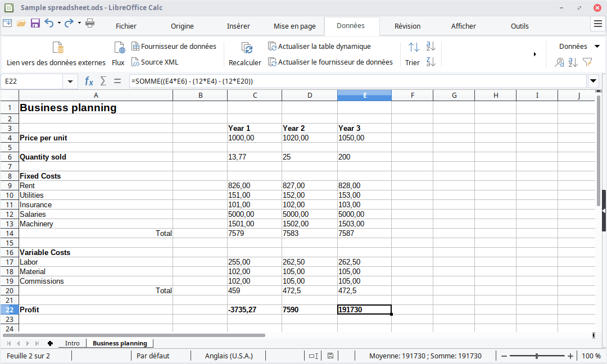Toggle the selection mode status icon

[314, 356]
